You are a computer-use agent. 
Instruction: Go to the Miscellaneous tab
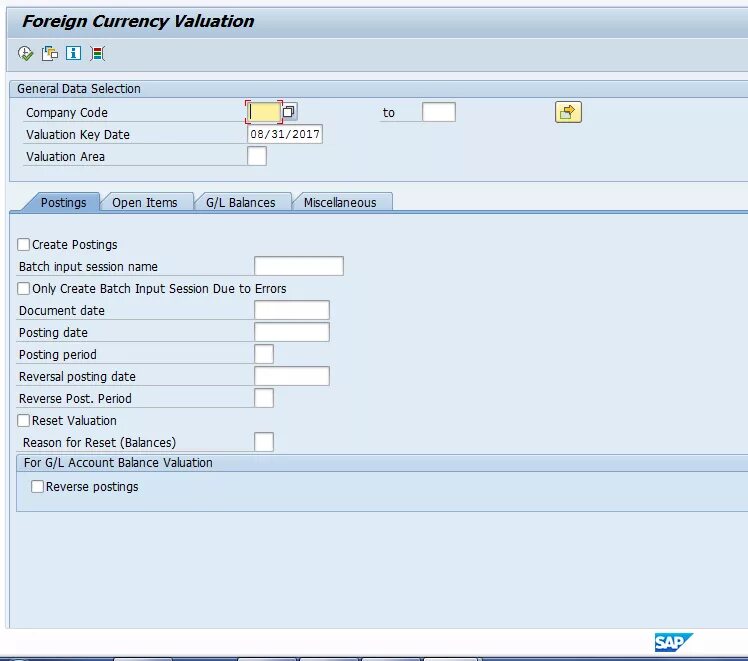tap(340, 203)
